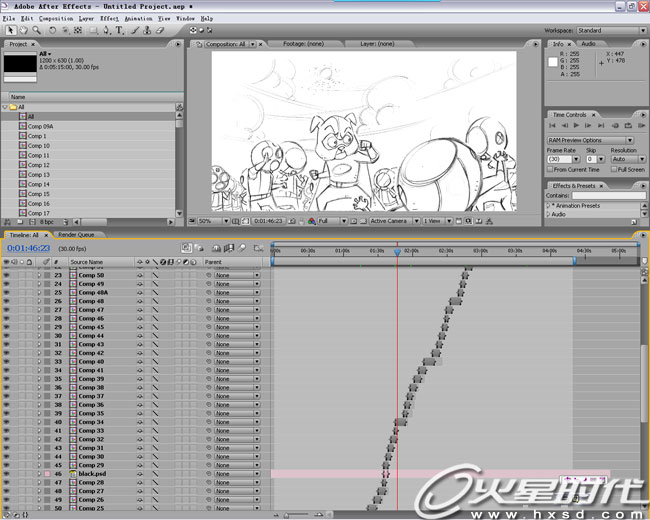Image resolution: width=650 pixels, height=520 pixels.
Task: Click the timeline current time 0:01:46:23
Action: pos(29,248)
